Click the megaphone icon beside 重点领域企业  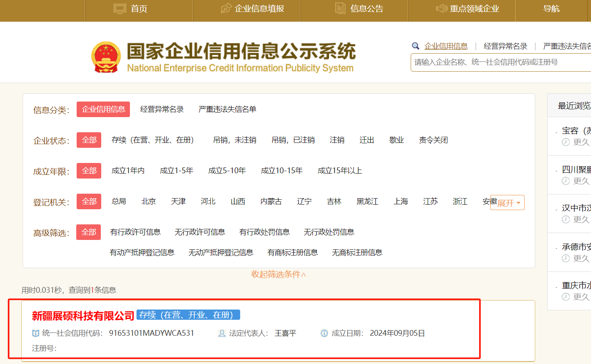[441, 9]
